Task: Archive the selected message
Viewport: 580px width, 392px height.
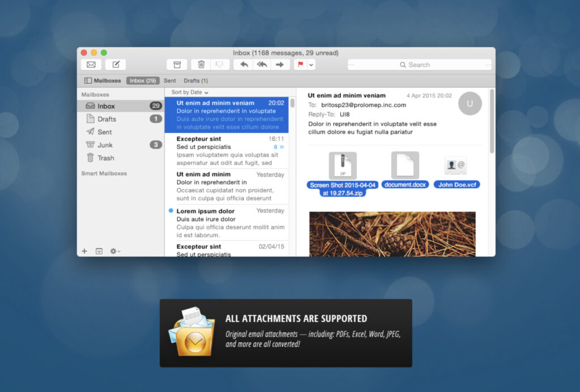Action: click(177, 65)
